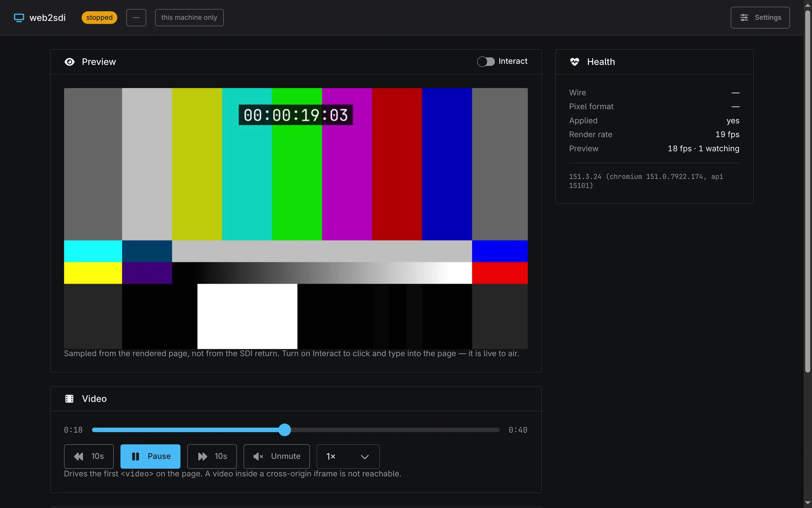Click the 'Drives the first <video>' note
Image resolution: width=812 pixels, height=508 pixels.
pyautogui.click(x=232, y=474)
